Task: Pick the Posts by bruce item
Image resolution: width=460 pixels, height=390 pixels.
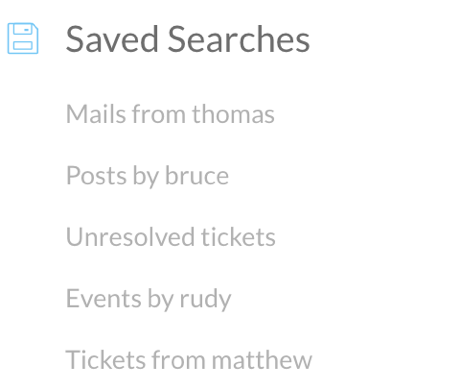Action: pyautogui.click(x=148, y=176)
